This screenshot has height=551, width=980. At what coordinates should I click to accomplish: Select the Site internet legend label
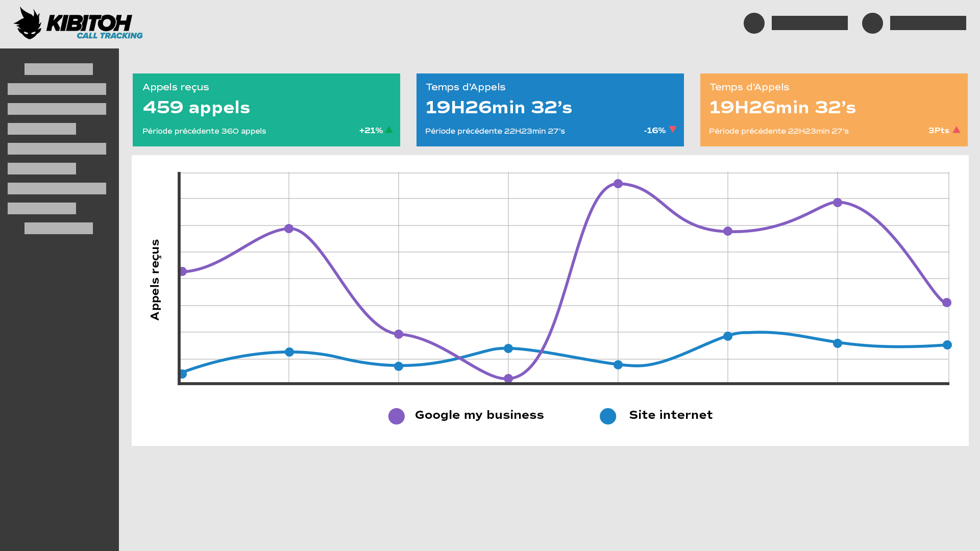tap(671, 415)
